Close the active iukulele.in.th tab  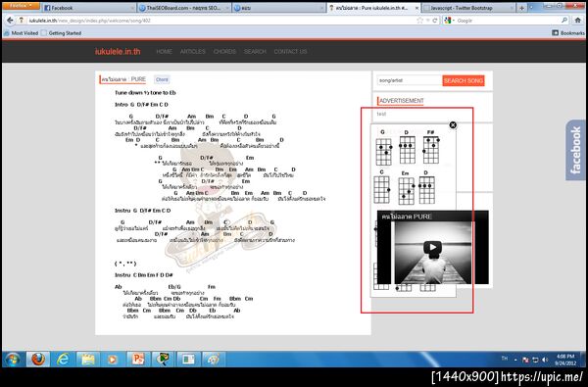(x=416, y=8)
